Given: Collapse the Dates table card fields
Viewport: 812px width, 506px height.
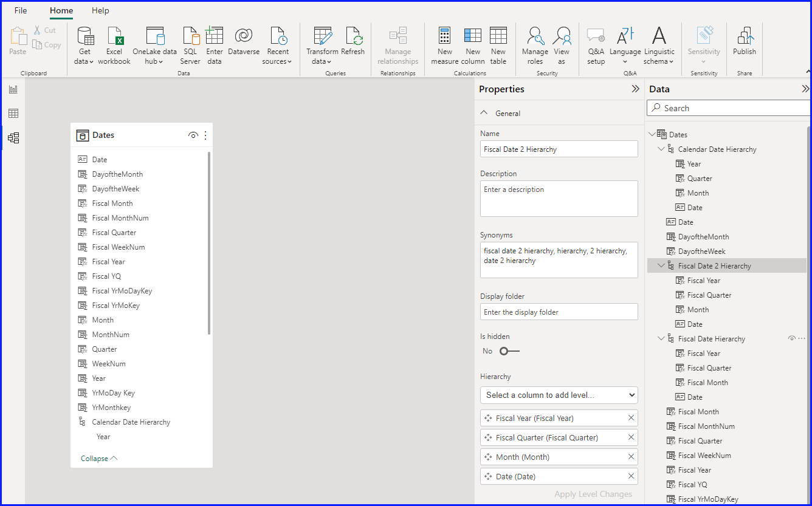Looking at the screenshot, I should [99, 459].
